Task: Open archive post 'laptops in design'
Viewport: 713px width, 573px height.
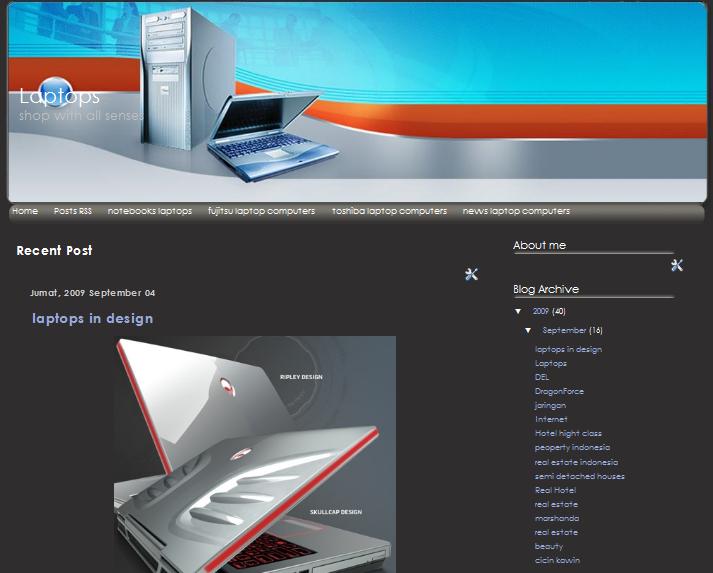Action: [x=568, y=349]
